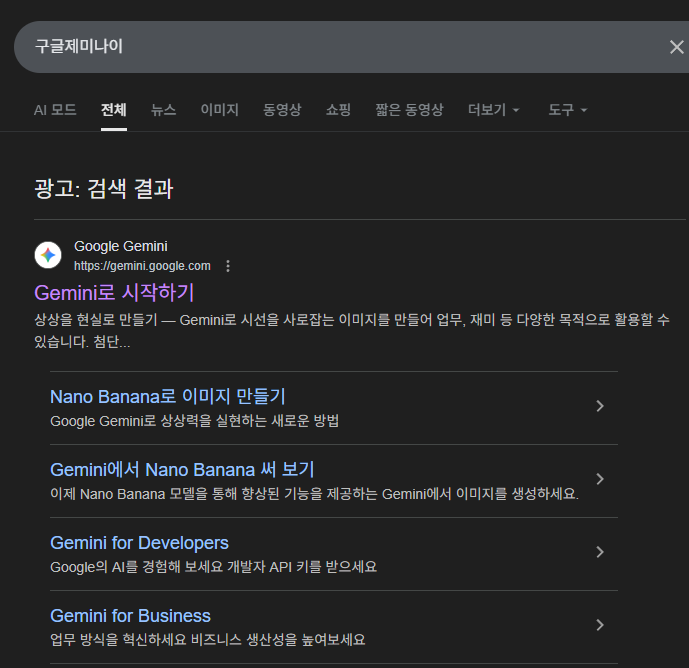Click text Google의 AI를 경험해 보세요

(x=214, y=567)
